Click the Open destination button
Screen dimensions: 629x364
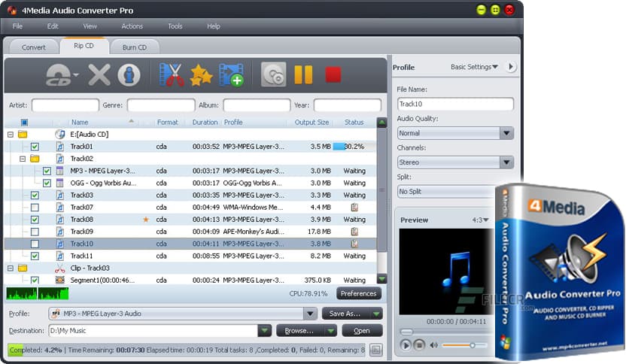pos(362,331)
